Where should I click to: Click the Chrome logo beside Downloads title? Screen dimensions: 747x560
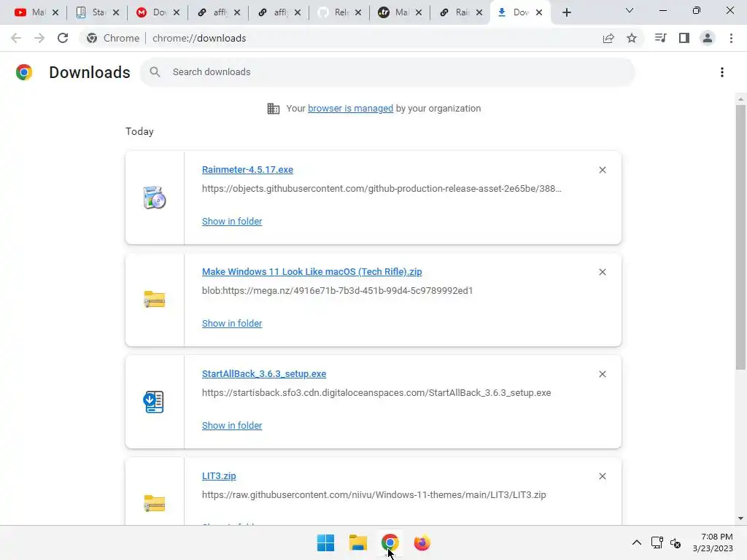coord(24,72)
